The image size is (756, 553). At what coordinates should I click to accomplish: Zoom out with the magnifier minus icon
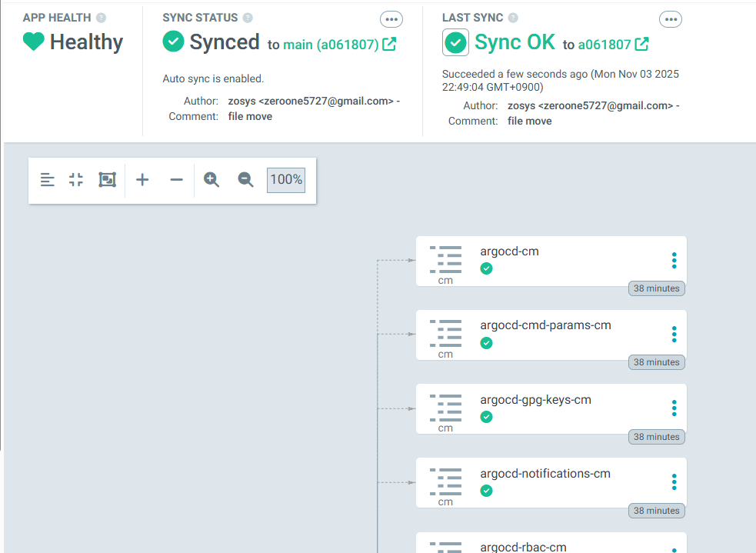click(245, 180)
